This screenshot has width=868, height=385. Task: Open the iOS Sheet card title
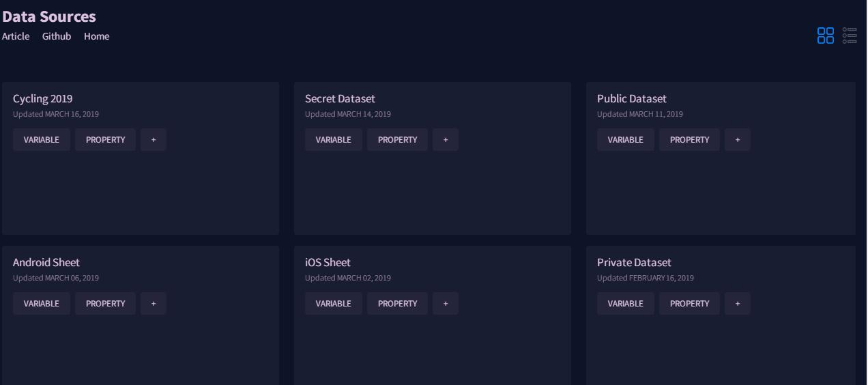328,263
